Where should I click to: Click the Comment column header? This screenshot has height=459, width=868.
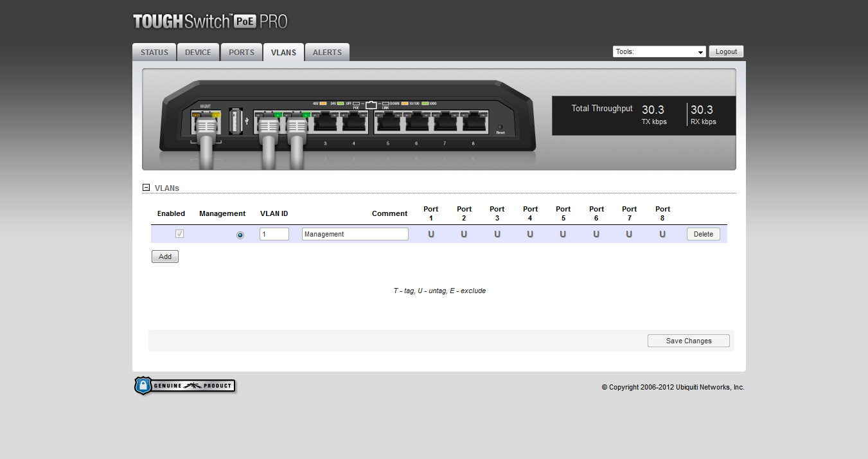[x=389, y=213]
